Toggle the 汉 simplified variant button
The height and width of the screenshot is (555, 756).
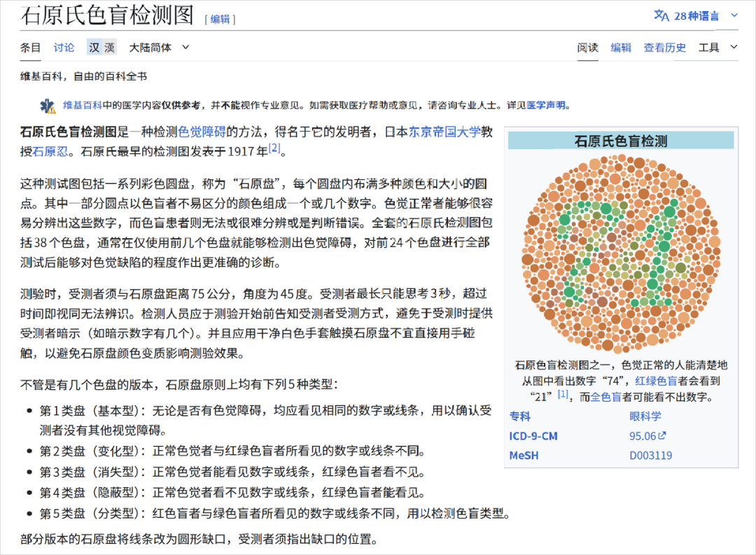pos(94,48)
